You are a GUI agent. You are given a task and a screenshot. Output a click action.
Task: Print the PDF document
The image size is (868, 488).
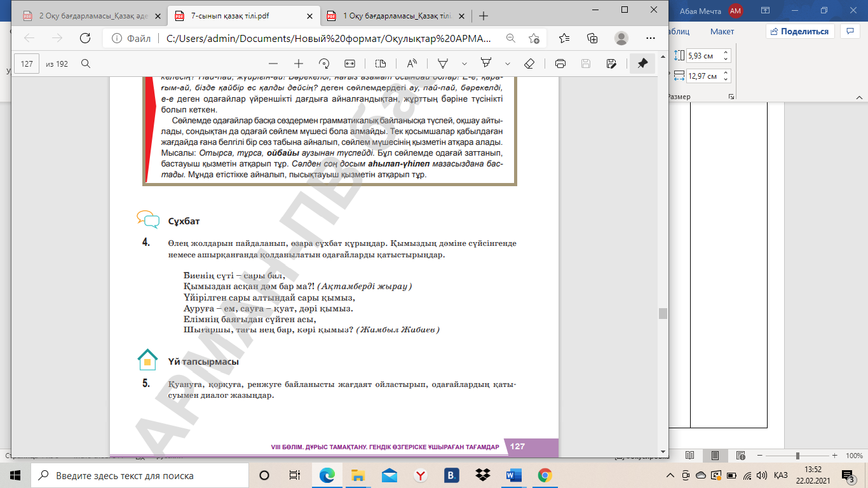click(x=560, y=64)
